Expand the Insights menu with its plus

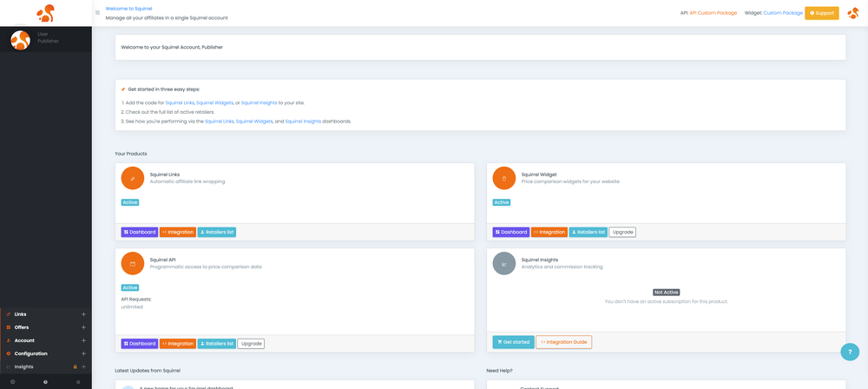coord(83,366)
